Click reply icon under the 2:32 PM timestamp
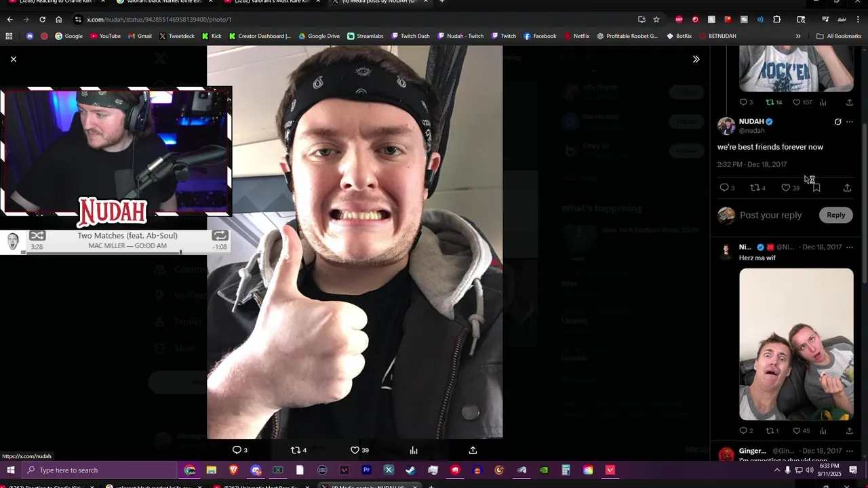This screenshot has width=868, height=488. pos(724,188)
